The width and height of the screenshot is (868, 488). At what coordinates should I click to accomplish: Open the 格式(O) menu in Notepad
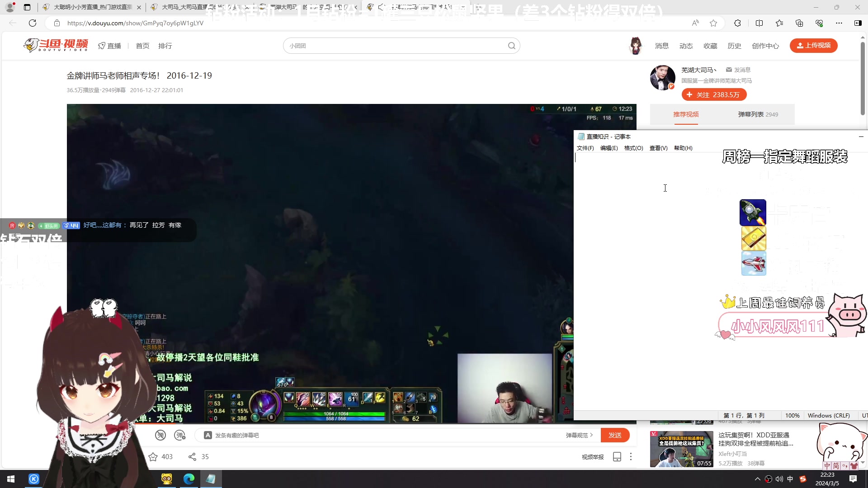pyautogui.click(x=633, y=148)
